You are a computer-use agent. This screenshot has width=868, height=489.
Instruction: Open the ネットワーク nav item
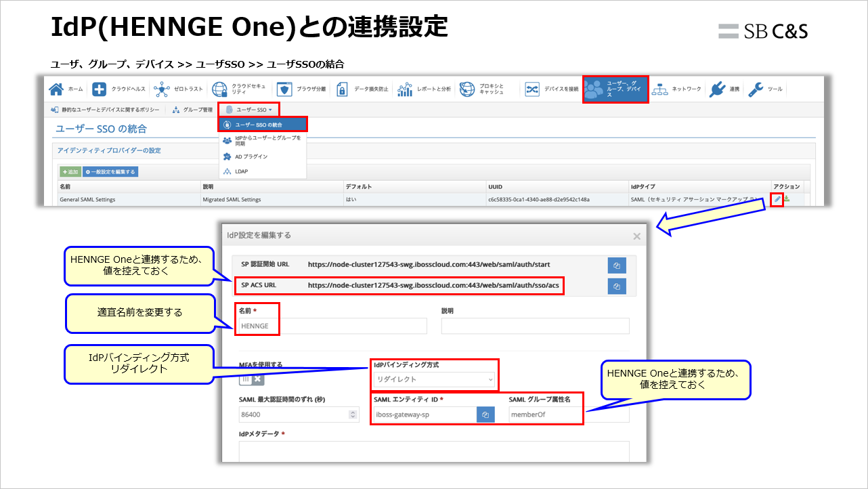(676, 89)
